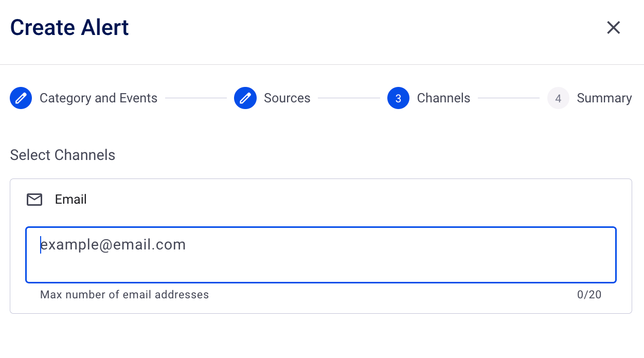Select the Channels step label
This screenshot has width=644, height=358.
point(443,98)
